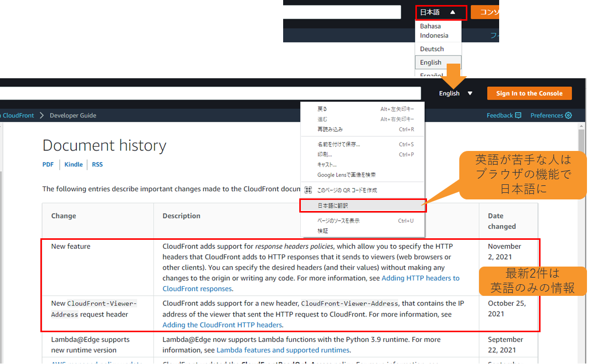Select キャスト in the context menu

point(363,165)
